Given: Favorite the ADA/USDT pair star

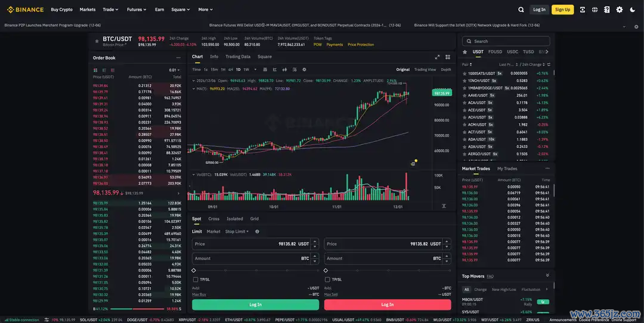Looking at the screenshot, I should pos(465,139).
